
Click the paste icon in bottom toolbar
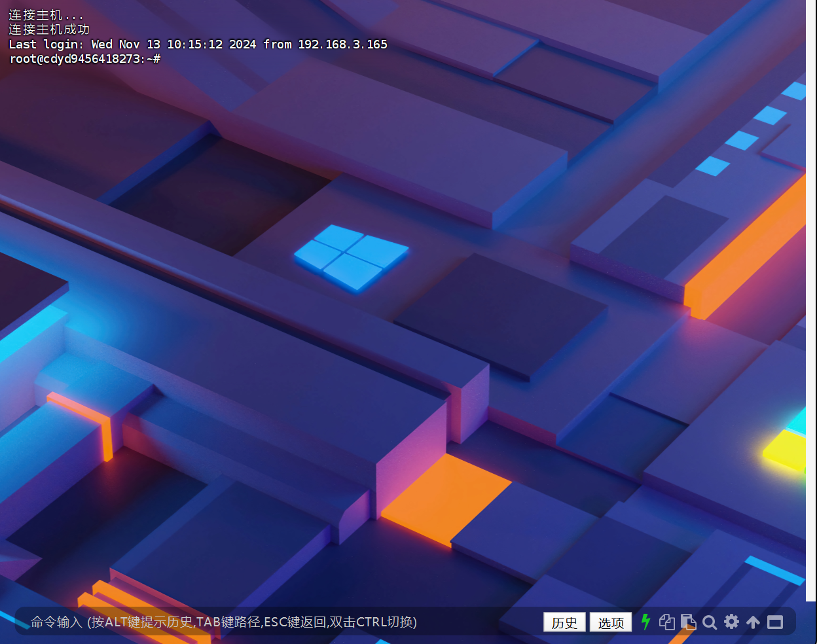point(688,622)
